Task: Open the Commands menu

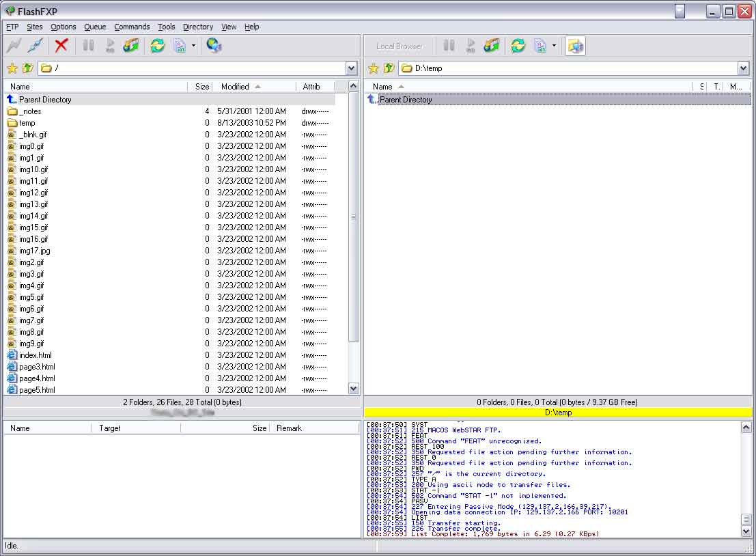Action: (x=132, y=27)
